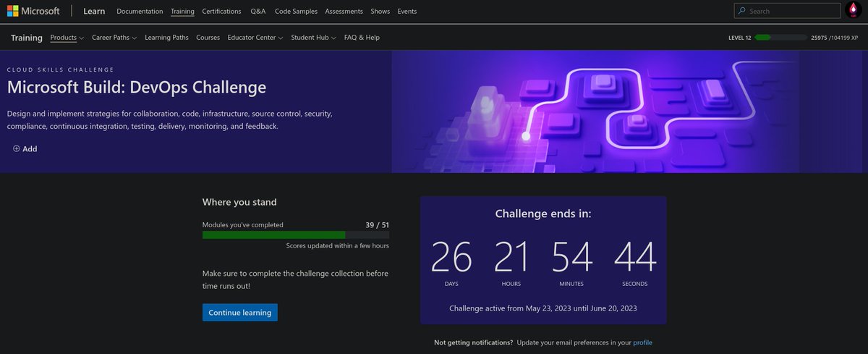Open Learning Paths
868x354 pixels.
[166, 38]
